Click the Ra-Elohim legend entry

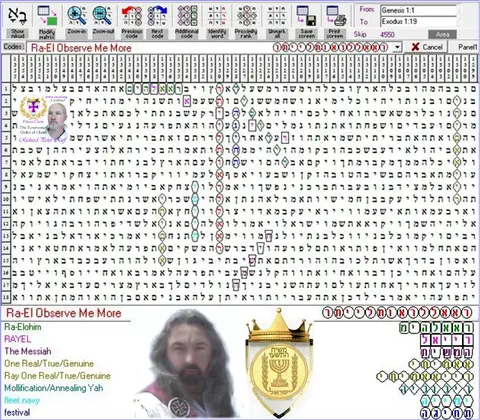click(x=23, y=327)
